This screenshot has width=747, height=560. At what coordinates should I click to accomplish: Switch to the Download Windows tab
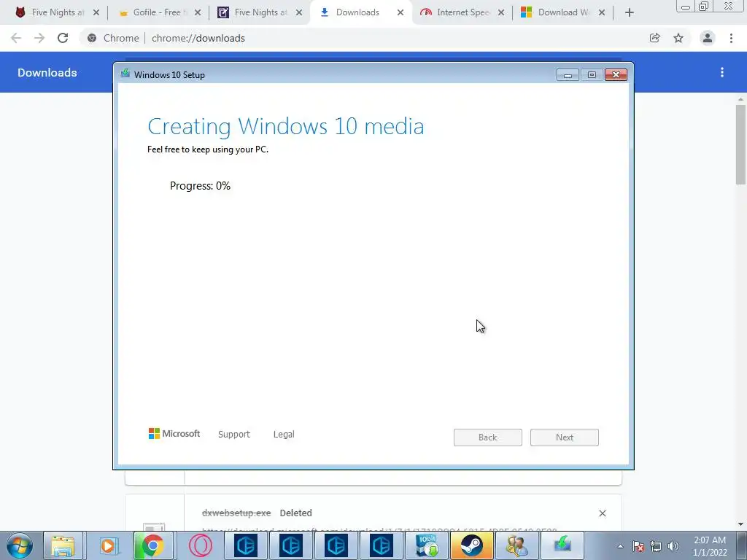[x=564, y=12]
